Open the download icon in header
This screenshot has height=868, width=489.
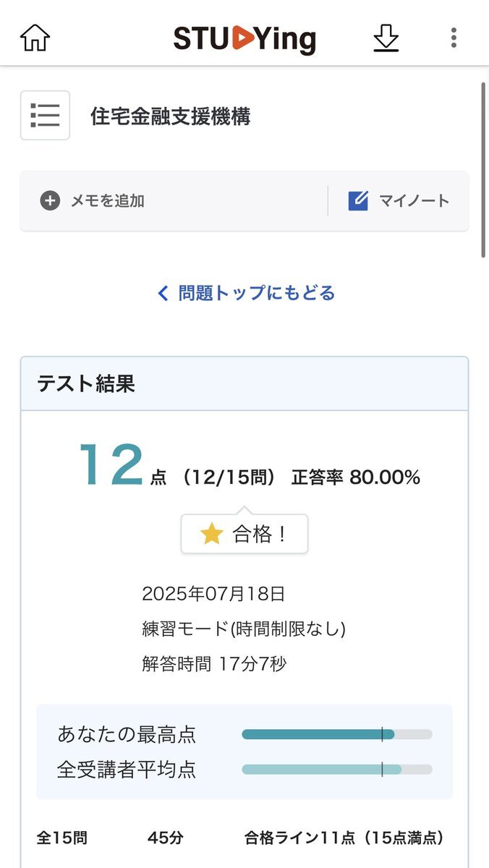click(x=386, y=38)
